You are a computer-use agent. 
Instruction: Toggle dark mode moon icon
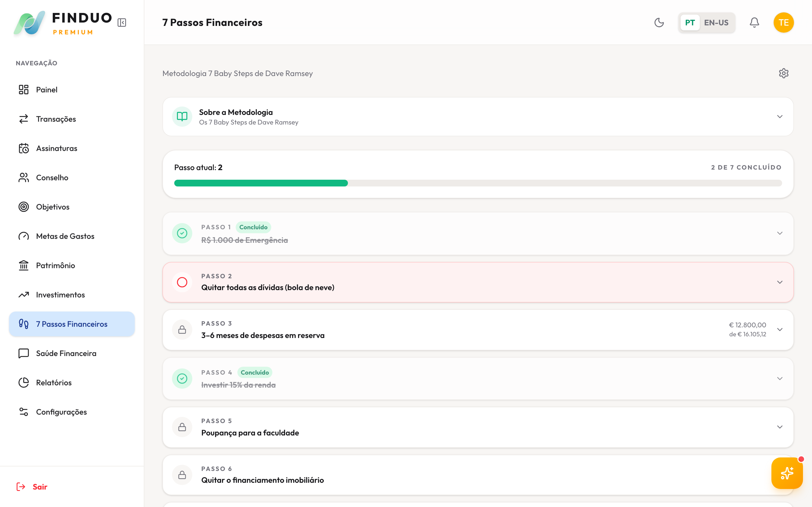pyautogui.click(x=659, y=23)
